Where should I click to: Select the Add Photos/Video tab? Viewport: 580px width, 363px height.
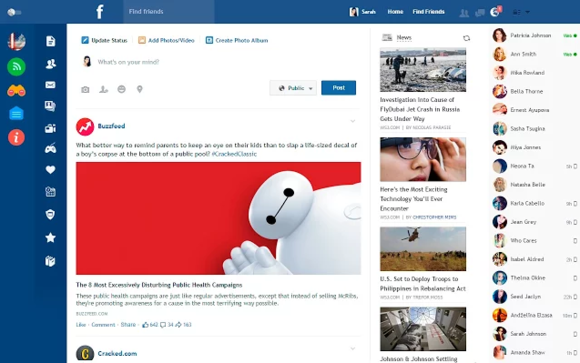click(x=166, y=40)
